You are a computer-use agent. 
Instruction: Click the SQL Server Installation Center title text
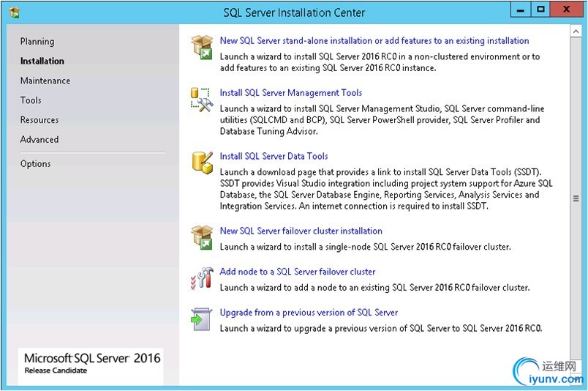[294, 12]
